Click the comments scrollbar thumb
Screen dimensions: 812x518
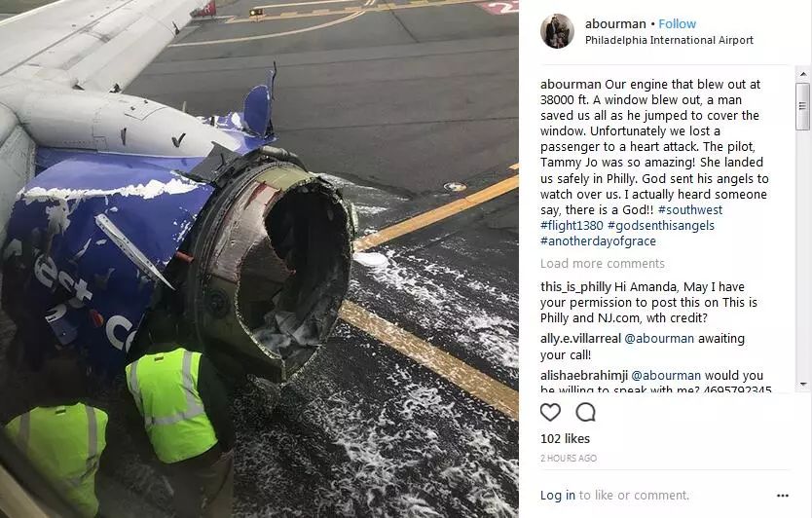[803, 106]
